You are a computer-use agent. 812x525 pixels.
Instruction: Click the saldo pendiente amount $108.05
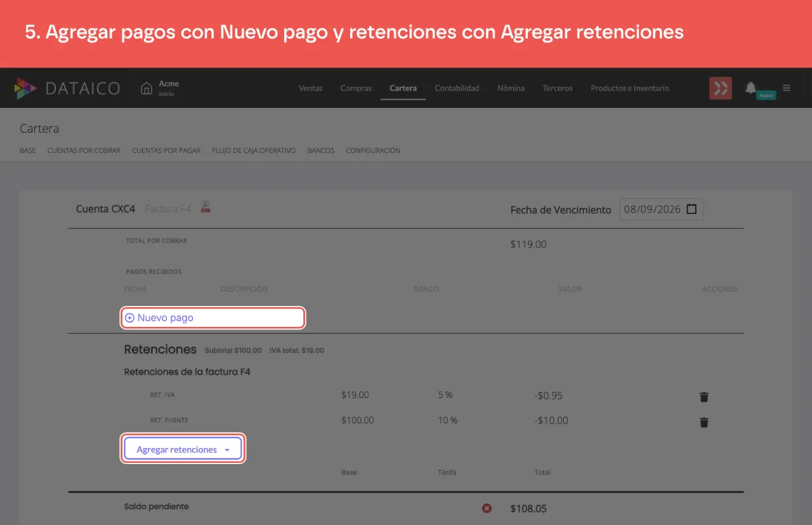pyautogui.click(x=528, y=508)
